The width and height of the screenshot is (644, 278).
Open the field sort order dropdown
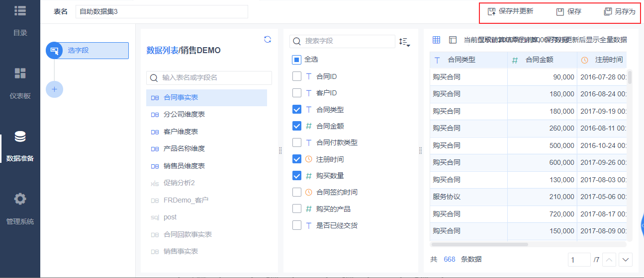point(404,42)
